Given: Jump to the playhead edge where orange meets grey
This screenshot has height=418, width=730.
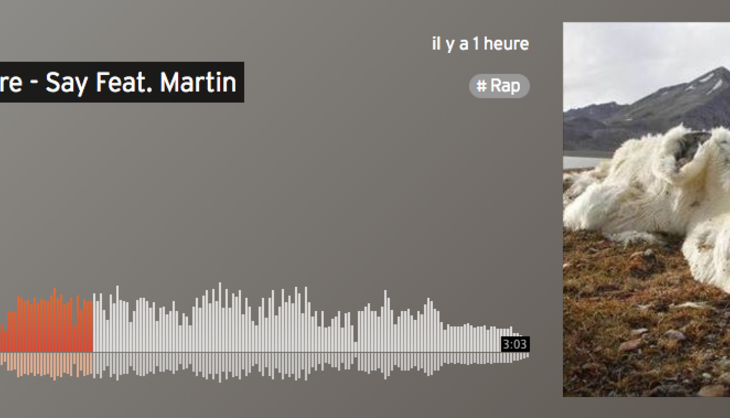Looking at the screenshot, I should [93, 326].
